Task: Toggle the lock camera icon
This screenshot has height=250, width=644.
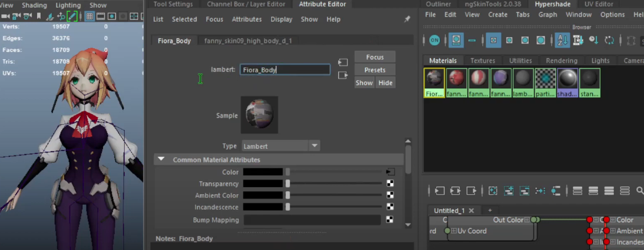Action: [x=16, y=16]
